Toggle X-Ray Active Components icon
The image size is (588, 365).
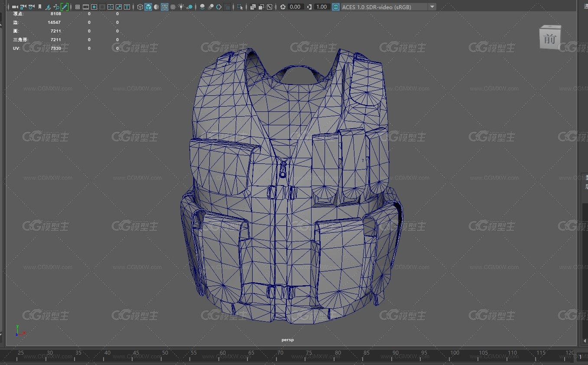click(x=261, y=7)
